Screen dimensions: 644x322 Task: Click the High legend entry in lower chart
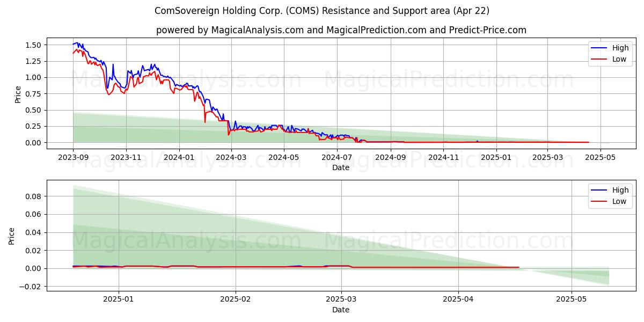click(609, 190)
